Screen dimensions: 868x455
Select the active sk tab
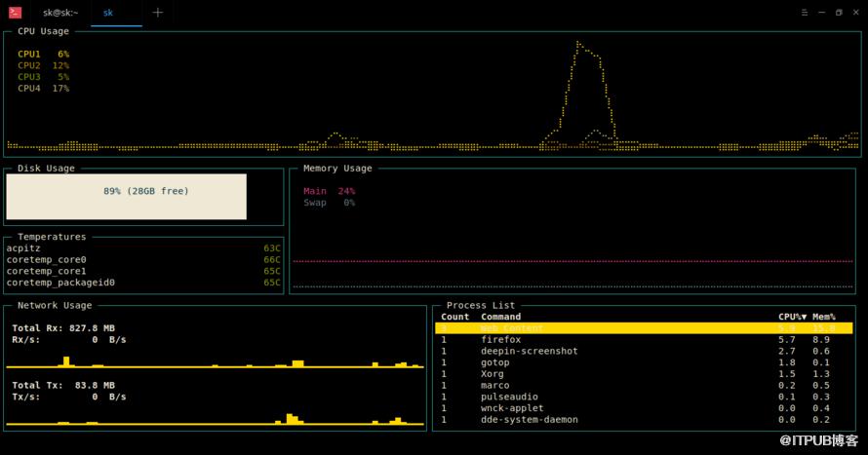[108, 13]
